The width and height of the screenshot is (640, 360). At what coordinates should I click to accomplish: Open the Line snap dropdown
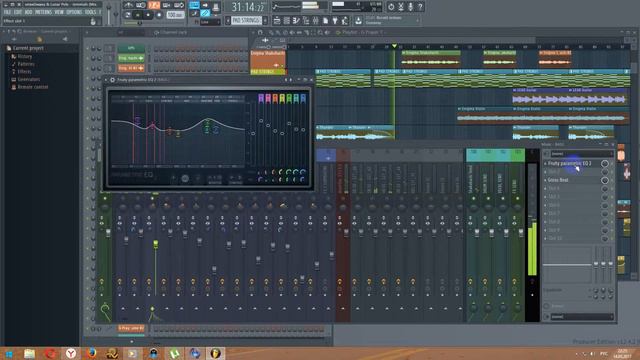pos(210,22)
